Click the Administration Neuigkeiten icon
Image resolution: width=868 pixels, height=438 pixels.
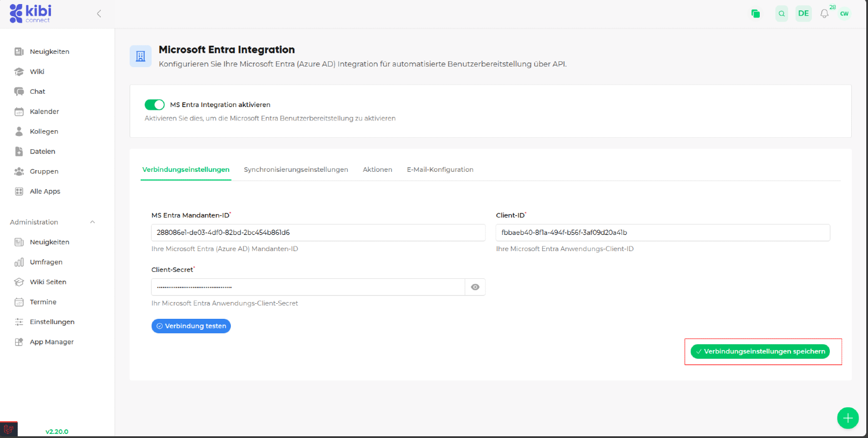pos(19,242)
